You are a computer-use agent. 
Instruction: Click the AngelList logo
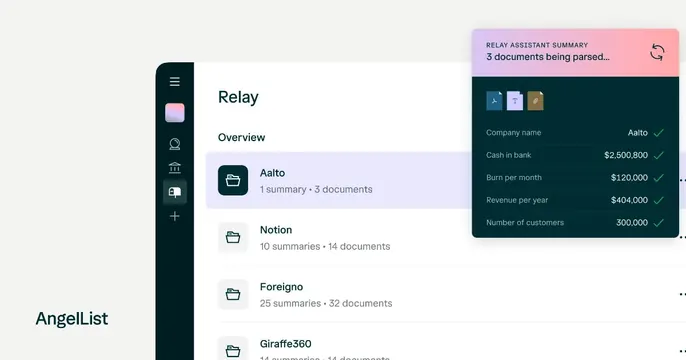pos(72,319)
